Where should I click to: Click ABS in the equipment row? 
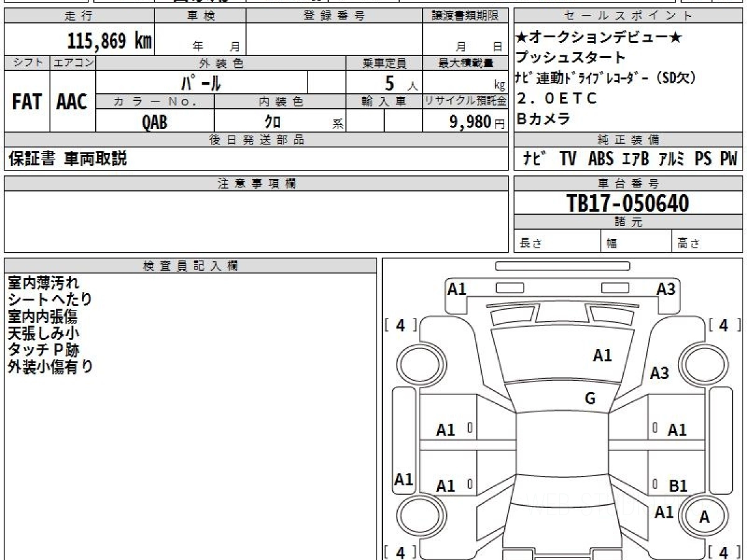click(x=601, y=159)
